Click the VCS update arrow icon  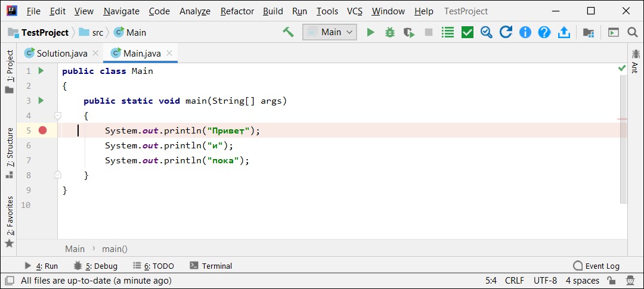[506, 32]
